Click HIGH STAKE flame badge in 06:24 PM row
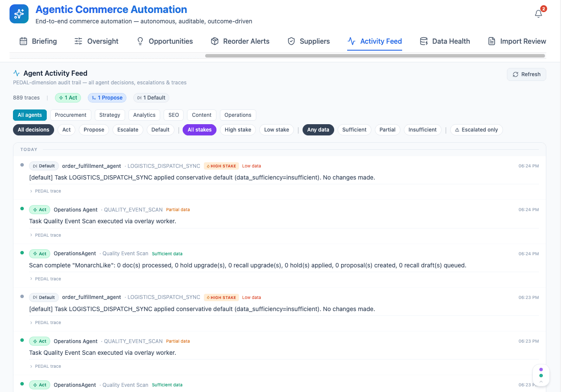 click(x=221, y=166)
